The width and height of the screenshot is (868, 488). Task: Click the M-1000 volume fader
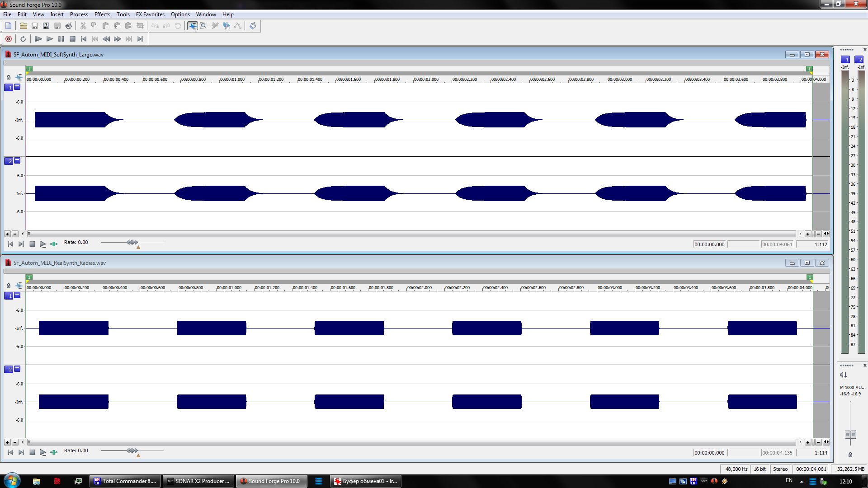coord(850,435)
